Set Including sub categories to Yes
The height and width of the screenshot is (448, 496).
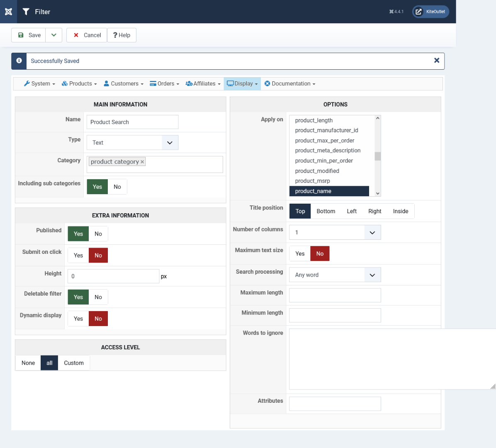(x=97, y=187)
